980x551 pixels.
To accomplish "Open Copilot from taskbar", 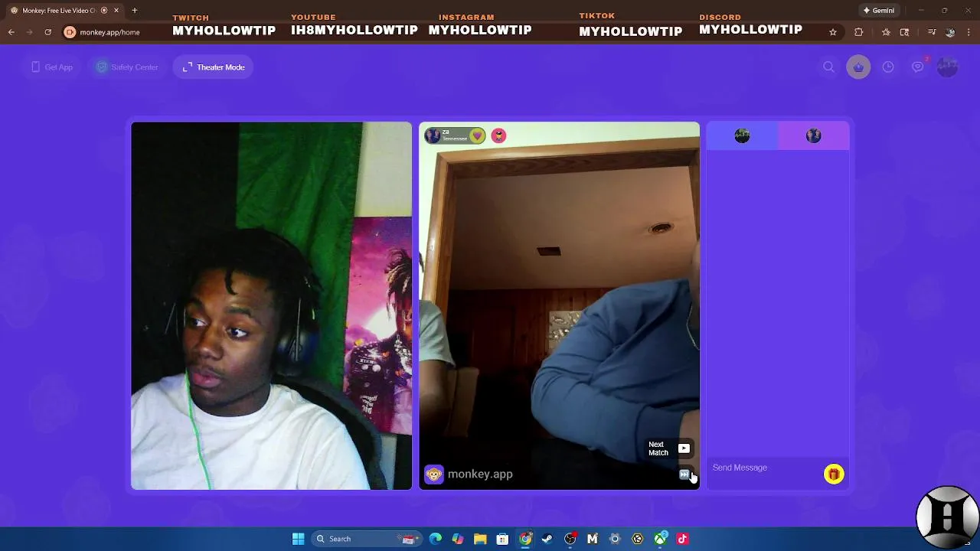I will (458, 539).
